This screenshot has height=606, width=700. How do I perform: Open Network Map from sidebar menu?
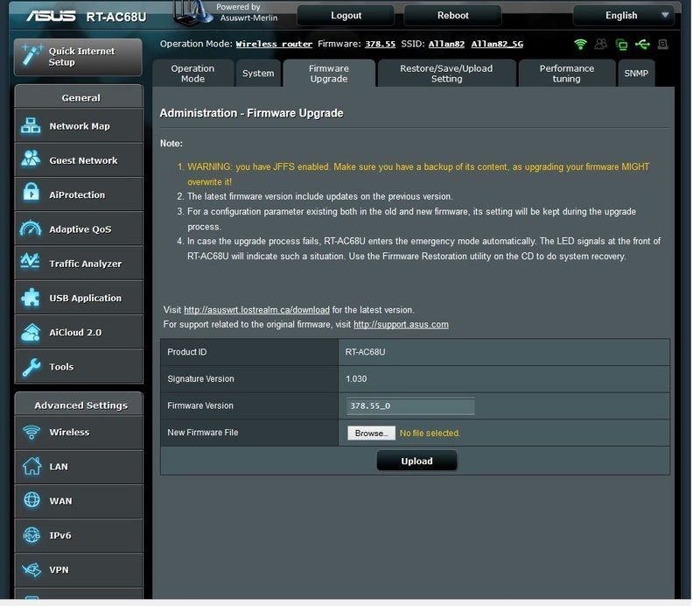click(79, 126)
